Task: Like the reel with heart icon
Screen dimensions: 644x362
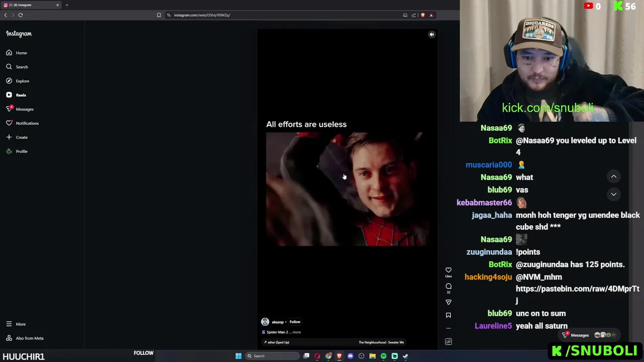Action: (448, 270)
